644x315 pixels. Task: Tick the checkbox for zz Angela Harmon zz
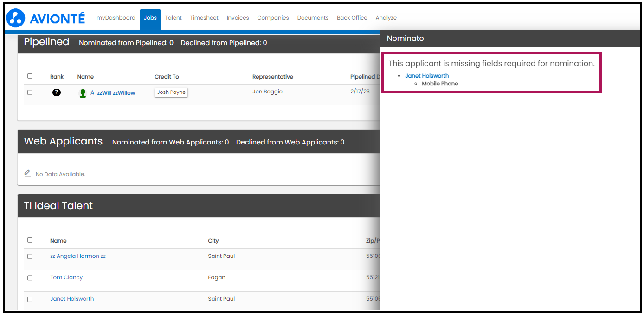30,256
